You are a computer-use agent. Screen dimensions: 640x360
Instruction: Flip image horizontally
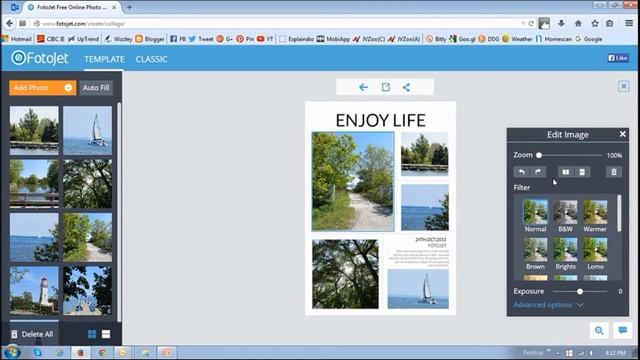(566, 172)
